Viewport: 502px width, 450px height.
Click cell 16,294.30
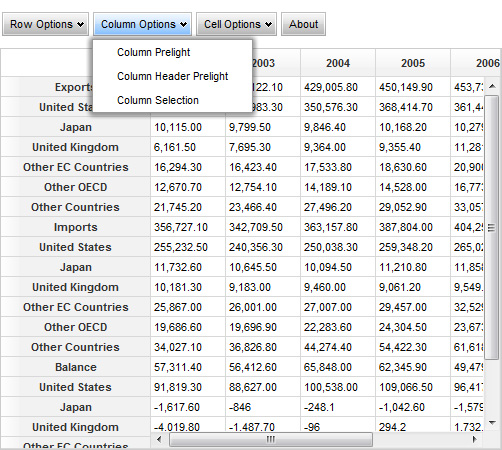point(188,167)
